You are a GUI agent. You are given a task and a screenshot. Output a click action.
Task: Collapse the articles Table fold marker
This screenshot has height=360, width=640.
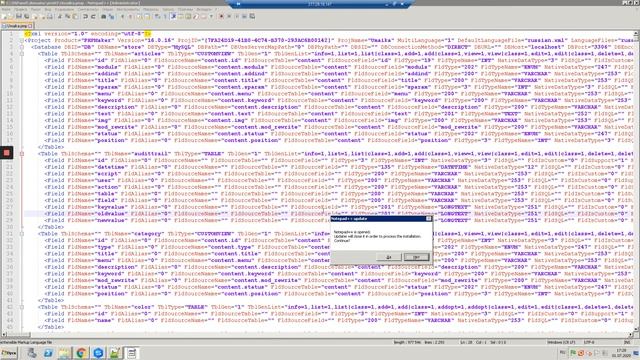point(22,53)
